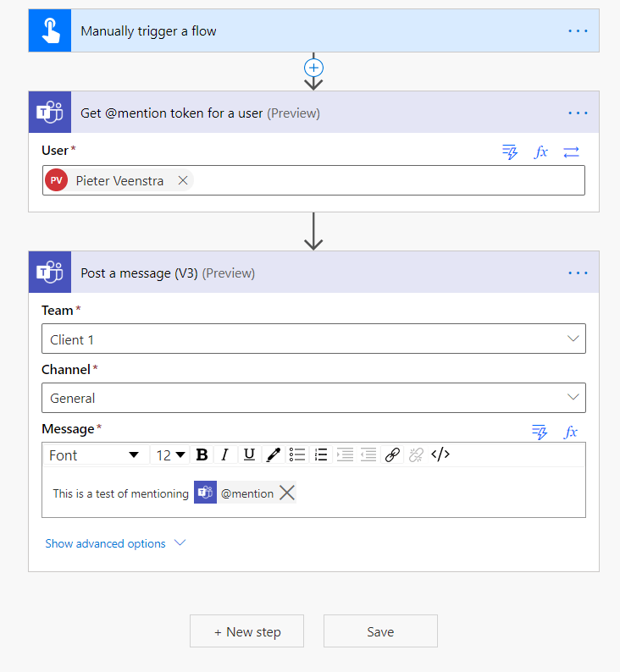
Task: Toggle bold formatting
Action: pyautogui.click(x=202, y=454)
